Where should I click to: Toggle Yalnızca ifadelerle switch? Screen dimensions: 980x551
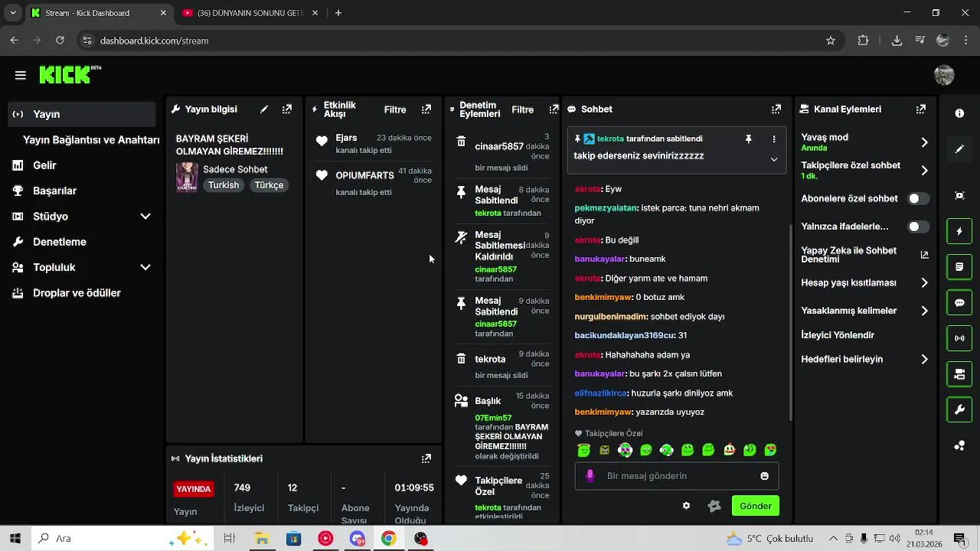918,227
